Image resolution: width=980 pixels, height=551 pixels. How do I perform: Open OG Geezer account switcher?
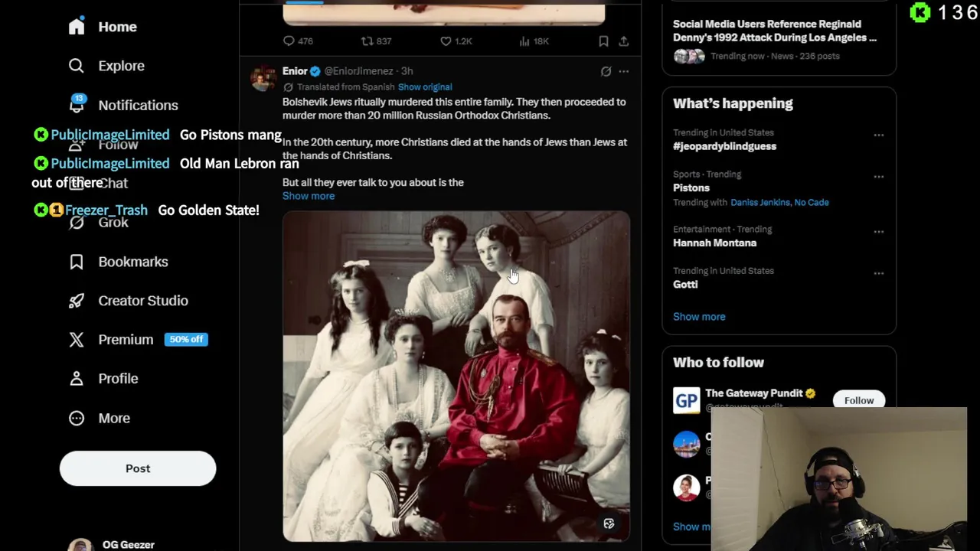[128, 544]
